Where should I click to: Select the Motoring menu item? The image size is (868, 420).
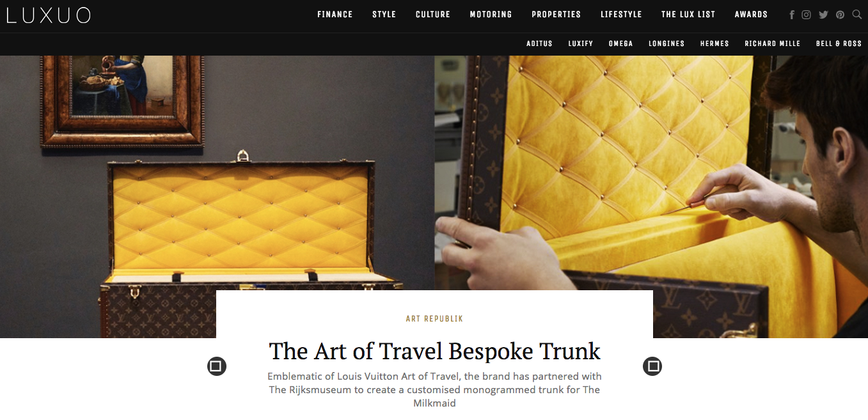tap(491, 15)
